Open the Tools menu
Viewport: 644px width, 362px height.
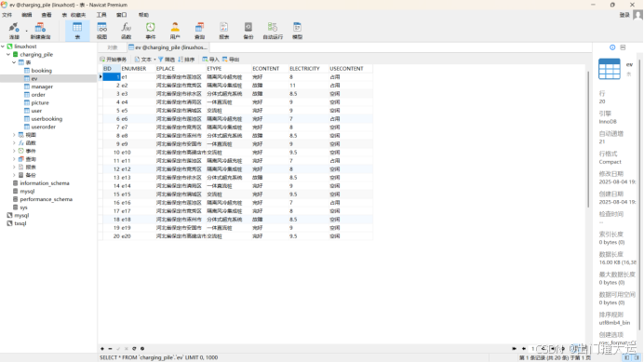[101, 15]
